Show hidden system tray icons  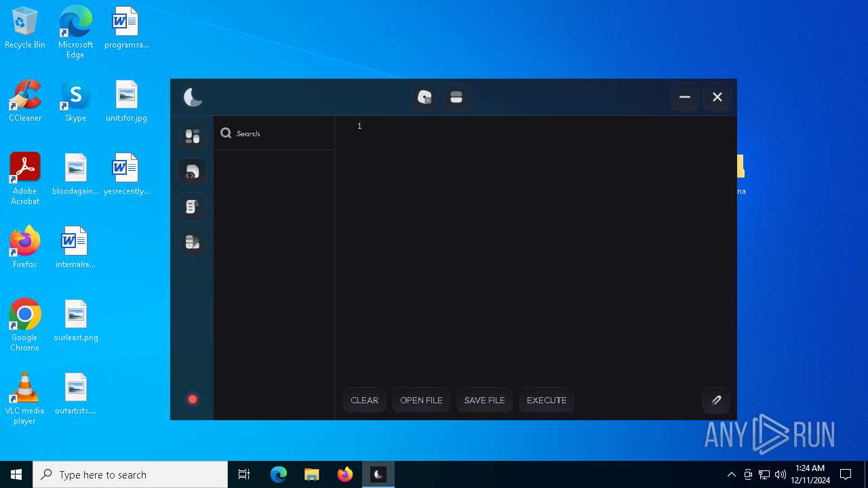tap(731, 474)
